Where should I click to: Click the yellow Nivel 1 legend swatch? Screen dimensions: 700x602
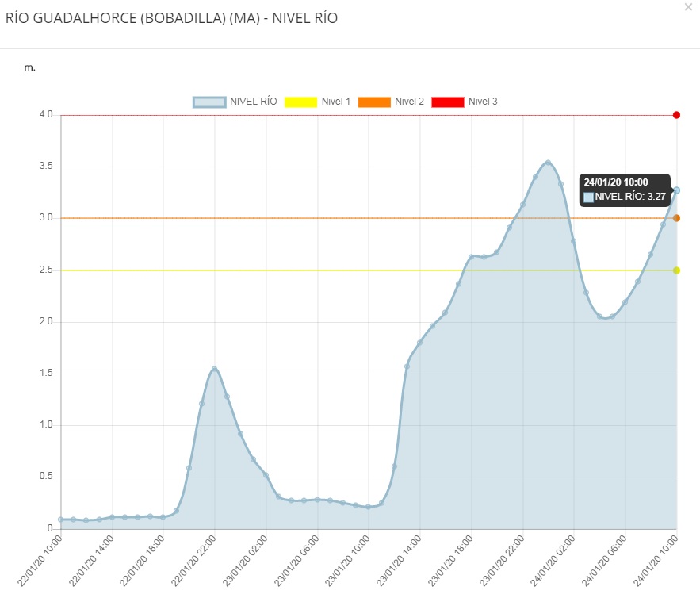[x=300, y=102]
